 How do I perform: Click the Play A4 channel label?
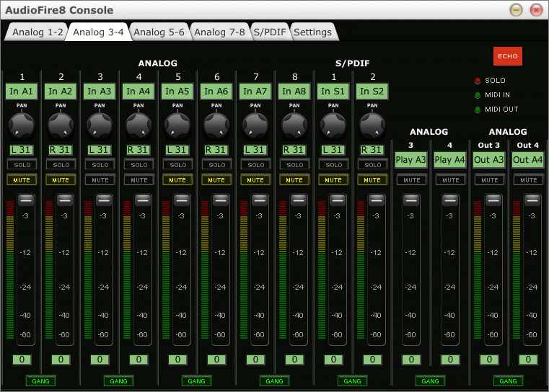tap(450, 160)
